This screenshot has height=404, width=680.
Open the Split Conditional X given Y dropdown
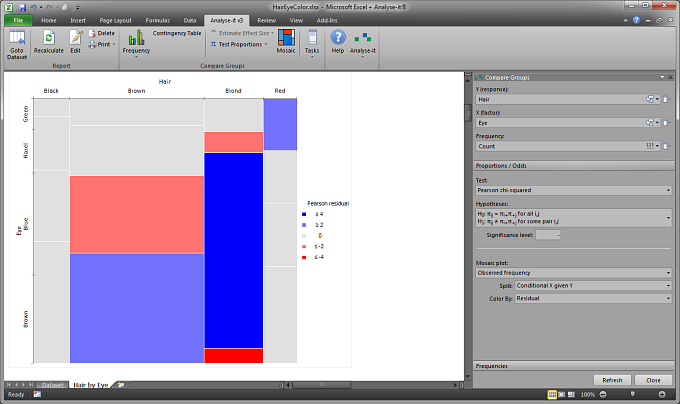(x=593, y=286)
